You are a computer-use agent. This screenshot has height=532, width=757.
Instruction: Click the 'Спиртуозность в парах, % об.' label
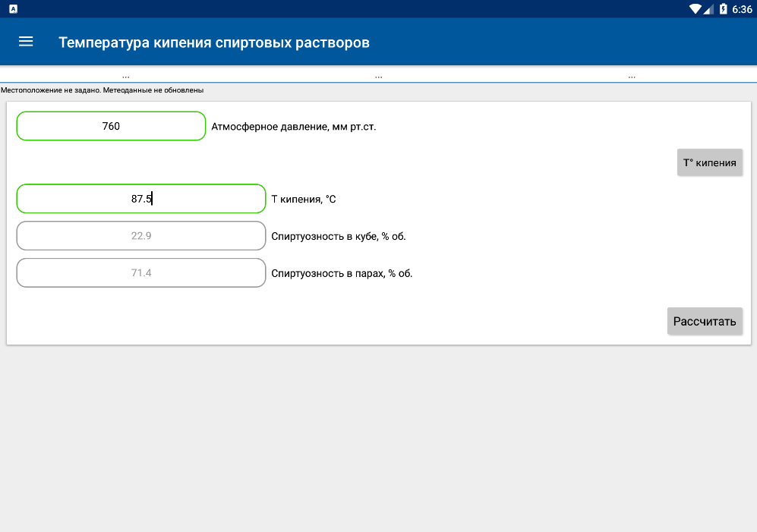click(342, 273)
